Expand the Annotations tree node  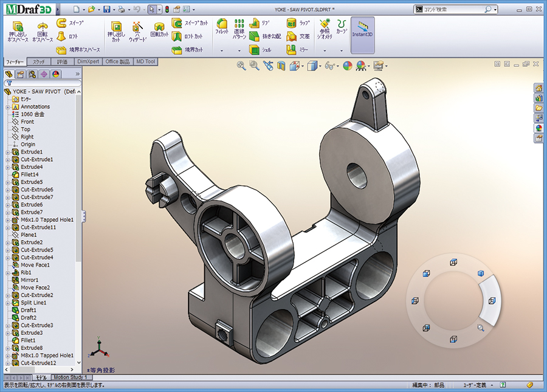pyautogui.click(x=8, y=107)
